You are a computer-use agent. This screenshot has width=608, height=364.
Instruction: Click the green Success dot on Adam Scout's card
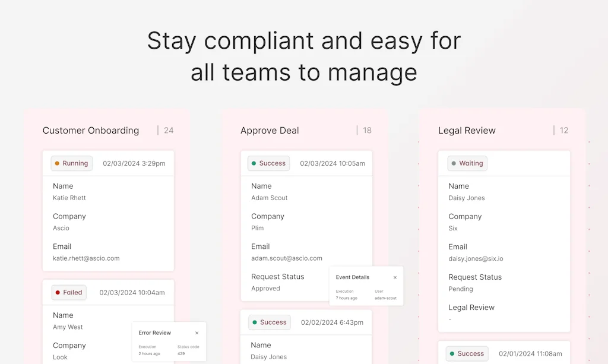tap(255, 163)
